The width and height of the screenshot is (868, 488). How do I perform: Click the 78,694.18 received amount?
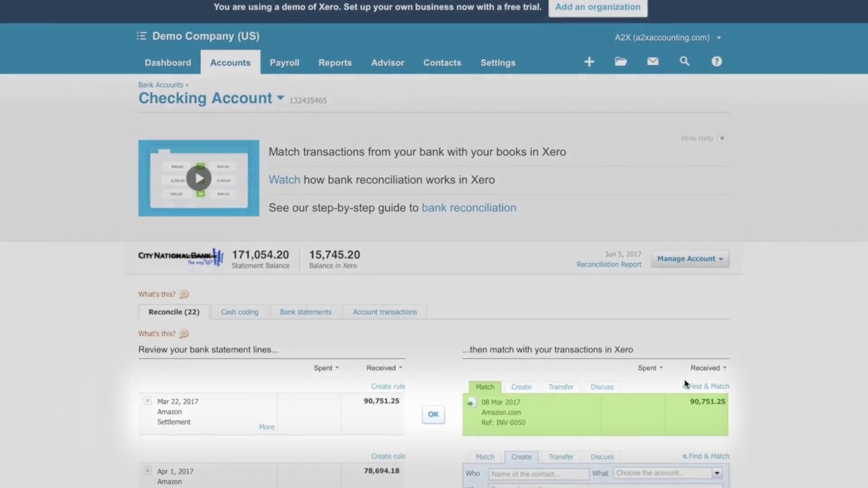point(381,470)
